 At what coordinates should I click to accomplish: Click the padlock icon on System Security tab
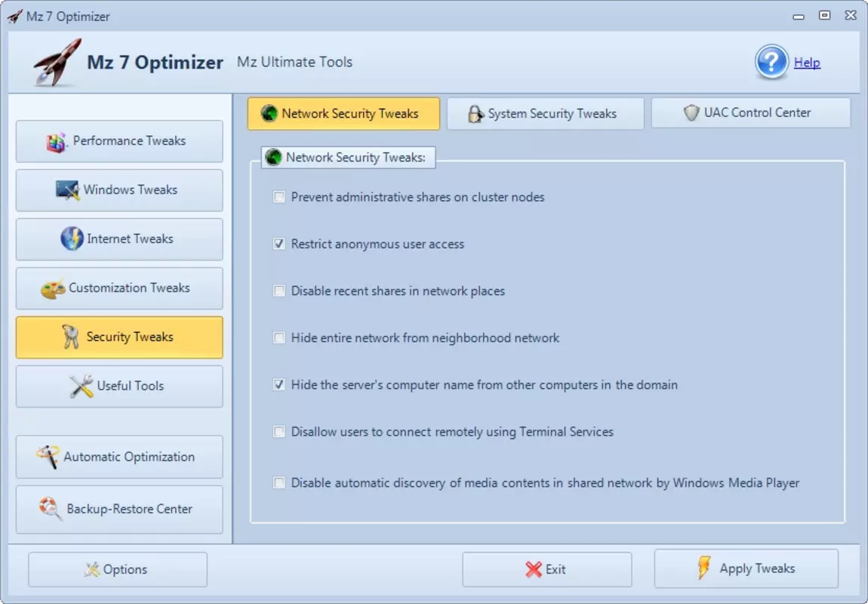[x=475, y=114]
